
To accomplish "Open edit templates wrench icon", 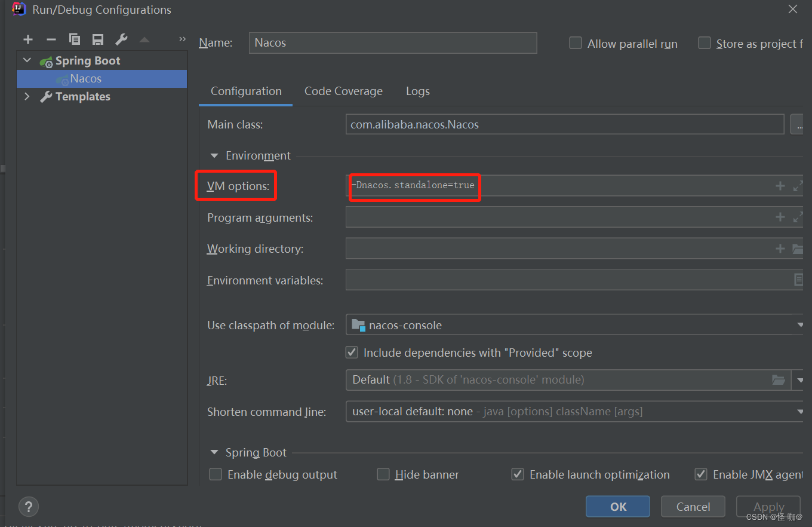I will [121, 39].
